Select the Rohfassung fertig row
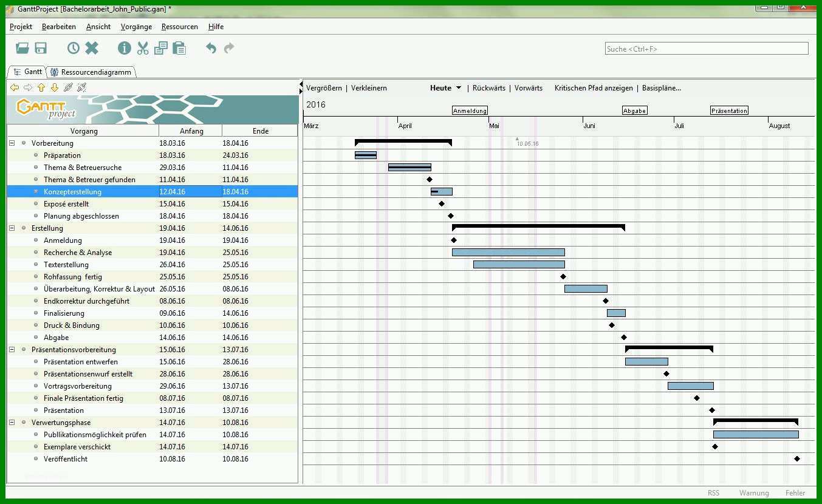The height and width of the screenshot is (504, 822). click(152, 277)
